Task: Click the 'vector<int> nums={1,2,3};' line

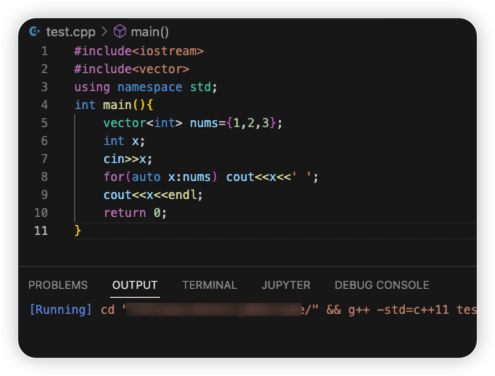Action: [193, 123]
